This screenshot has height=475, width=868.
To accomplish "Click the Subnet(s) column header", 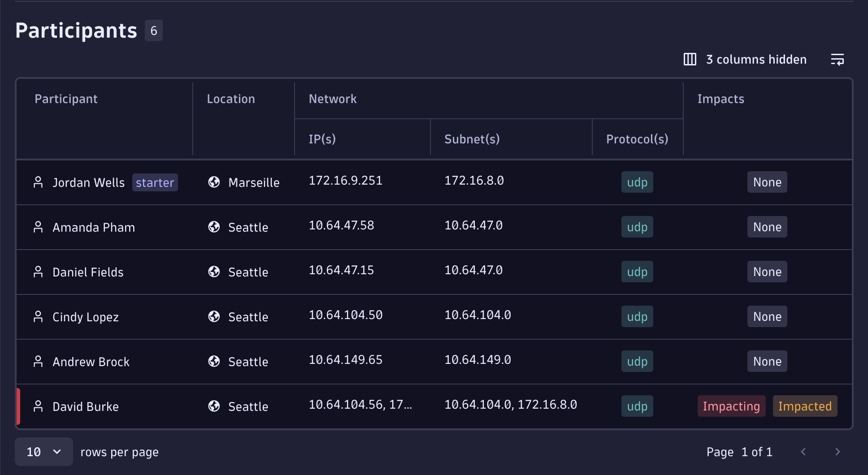I will pyautogui.click(x=472, y=139).
